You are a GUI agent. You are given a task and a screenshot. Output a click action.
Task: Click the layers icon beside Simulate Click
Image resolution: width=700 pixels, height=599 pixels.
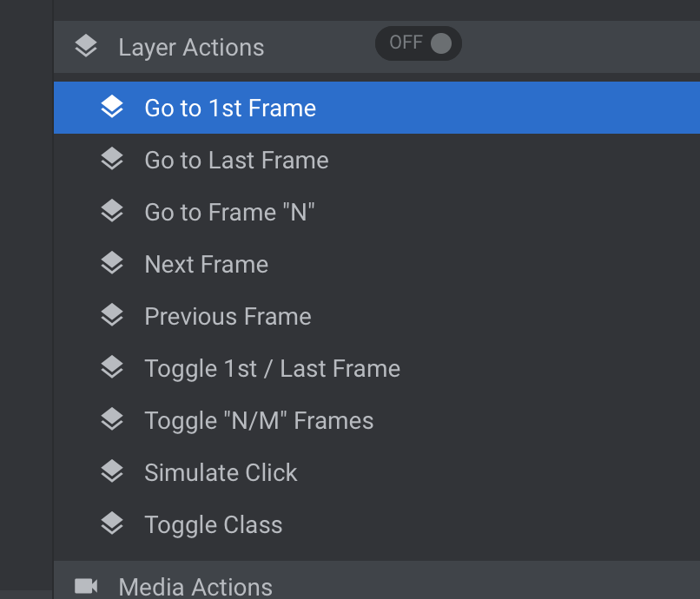tap(112, 471)
